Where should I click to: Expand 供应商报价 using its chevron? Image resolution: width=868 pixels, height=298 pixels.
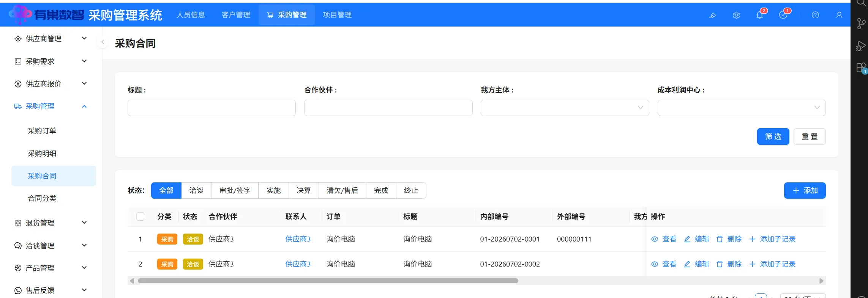point(84,83)
